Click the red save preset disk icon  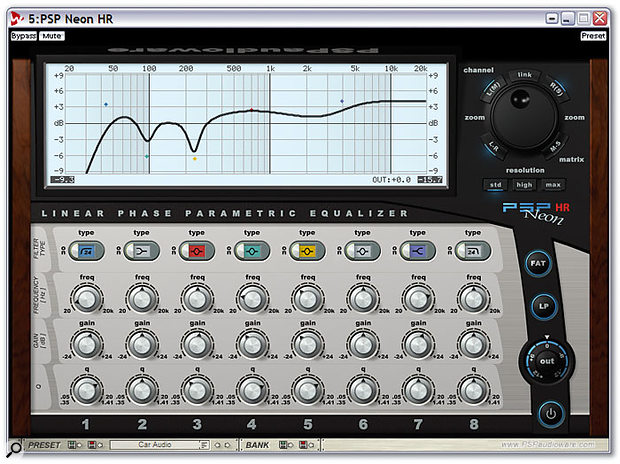coord(92,445)
